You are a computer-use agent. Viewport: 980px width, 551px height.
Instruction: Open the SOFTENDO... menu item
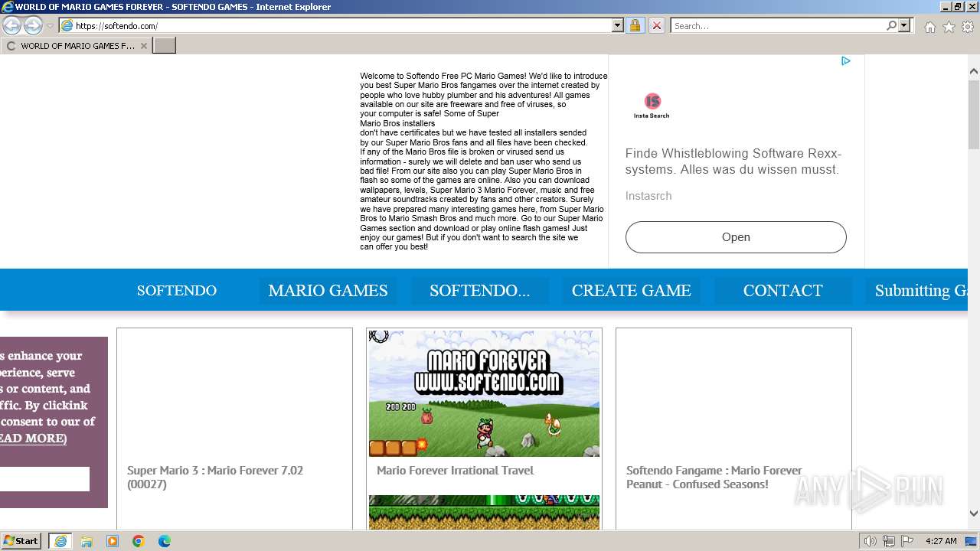click(x=480, y=291)
